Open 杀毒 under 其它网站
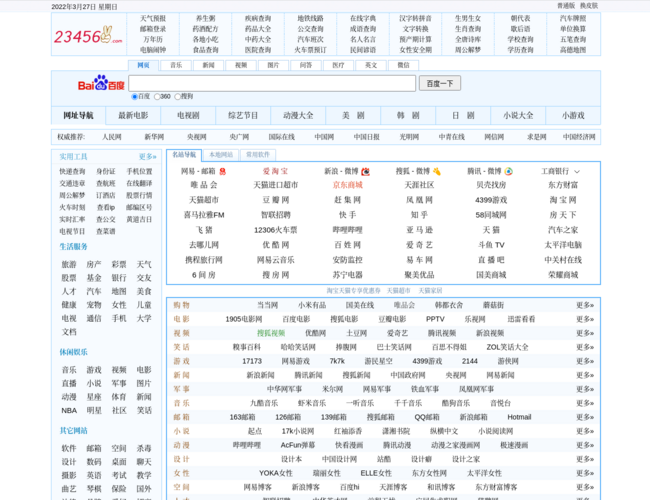The height and width of the screenshot is (500, 650). point(144,449)
